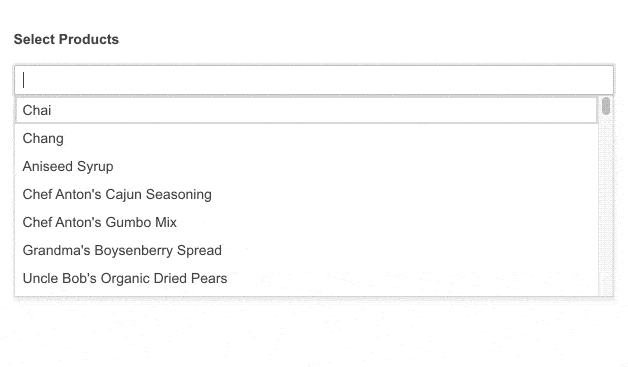Image resolution: width=628 pixels, height=367 pixels.
Task: Choose the highlighted first option in the list
Action: click(x=306, y=110)
